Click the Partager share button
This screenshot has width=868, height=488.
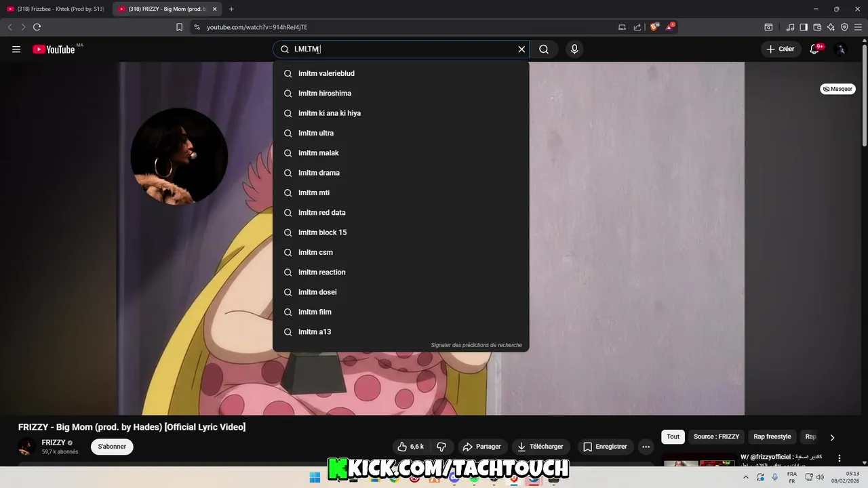481,447
